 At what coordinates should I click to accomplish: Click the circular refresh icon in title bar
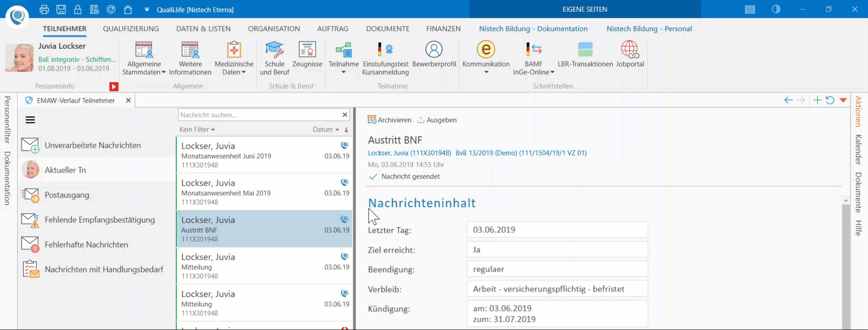click(x=111, y=9)
